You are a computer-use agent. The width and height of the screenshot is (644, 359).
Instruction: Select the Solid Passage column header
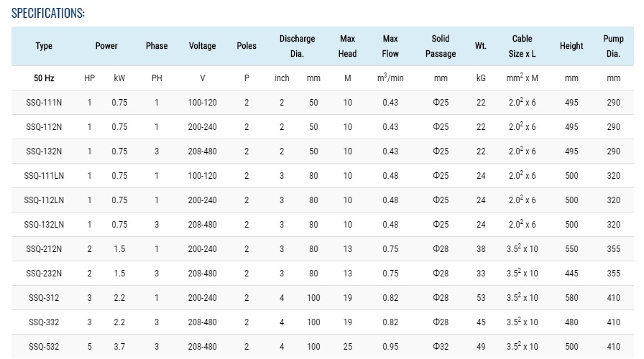441,46
